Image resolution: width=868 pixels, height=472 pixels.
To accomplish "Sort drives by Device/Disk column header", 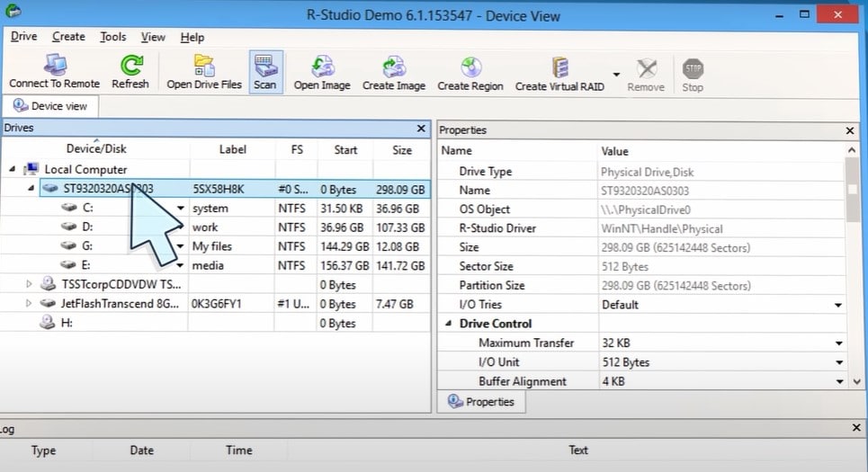I will 95,149.
